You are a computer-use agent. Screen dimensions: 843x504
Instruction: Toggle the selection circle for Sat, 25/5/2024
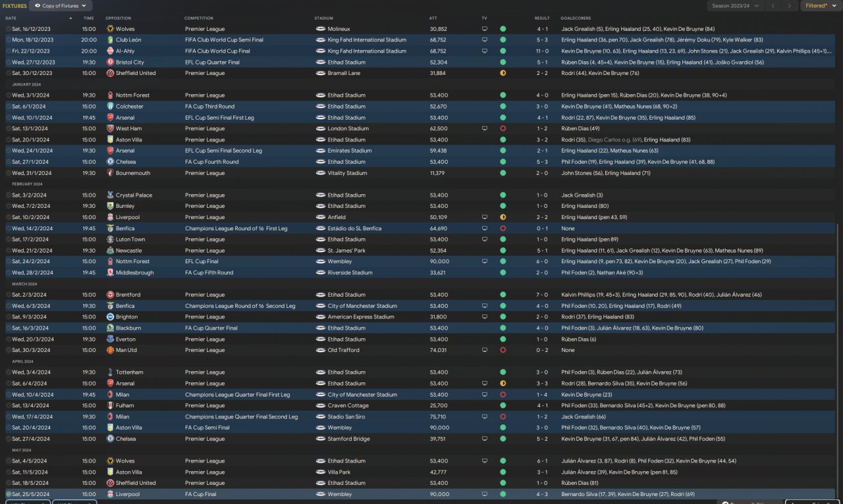(8, 494)
